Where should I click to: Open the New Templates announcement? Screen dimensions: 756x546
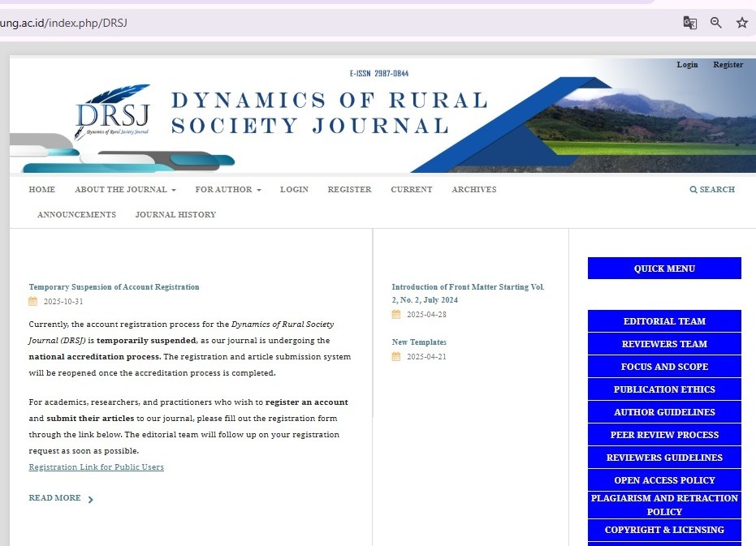[x=419, y=342]
